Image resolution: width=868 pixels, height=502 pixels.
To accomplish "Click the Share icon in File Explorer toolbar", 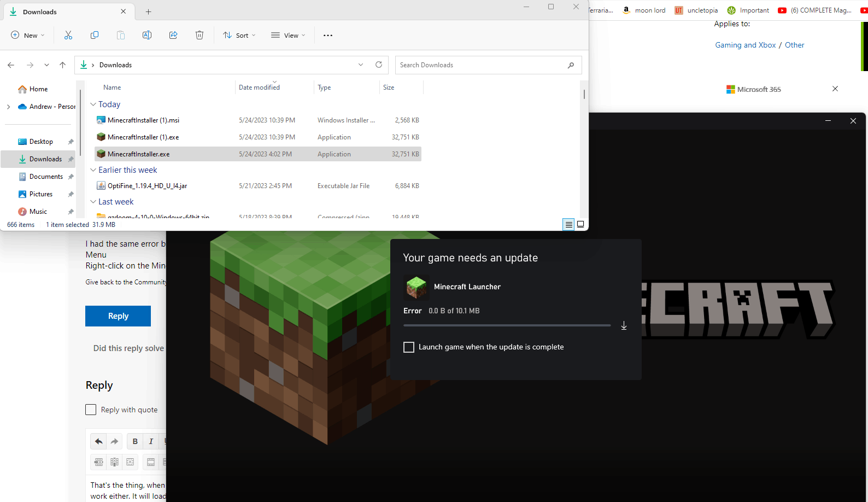I will tap(173, 35).
